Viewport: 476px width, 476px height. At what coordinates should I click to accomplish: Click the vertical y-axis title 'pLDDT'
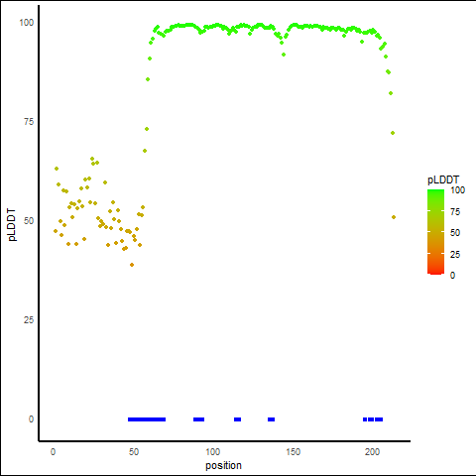12,225
